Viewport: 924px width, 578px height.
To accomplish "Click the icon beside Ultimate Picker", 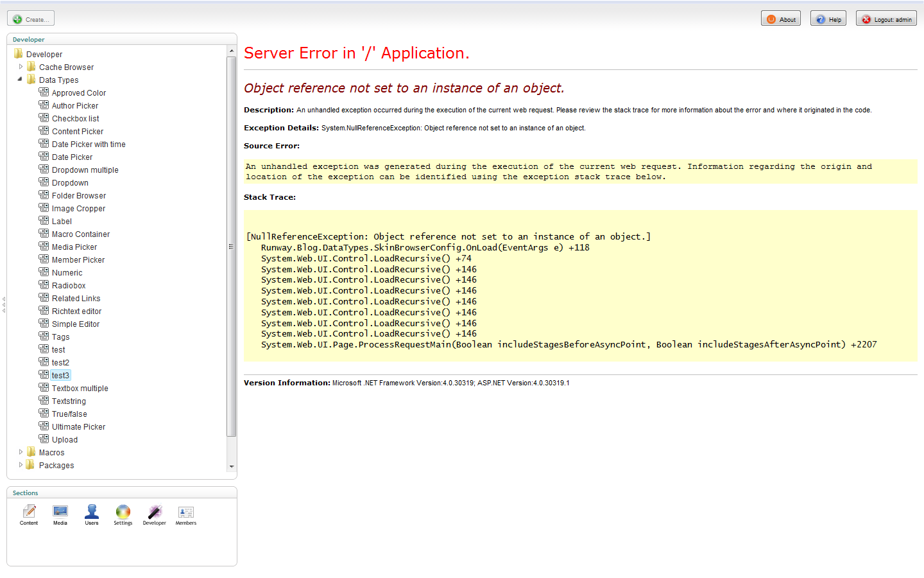I will (x=44, y=426).
